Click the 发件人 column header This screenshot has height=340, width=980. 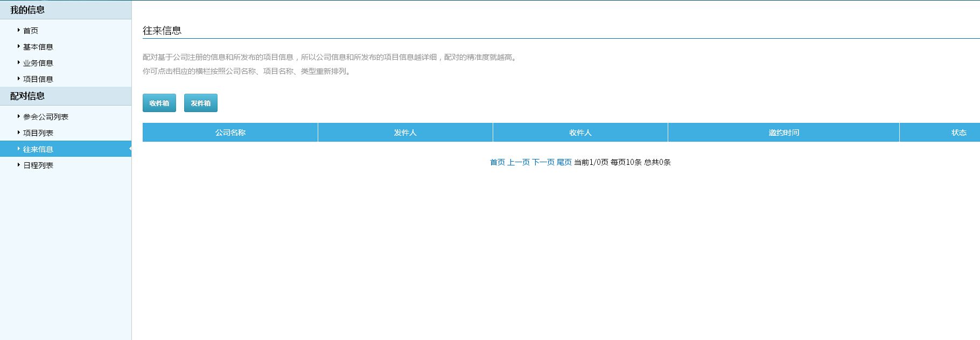(405, 133)
